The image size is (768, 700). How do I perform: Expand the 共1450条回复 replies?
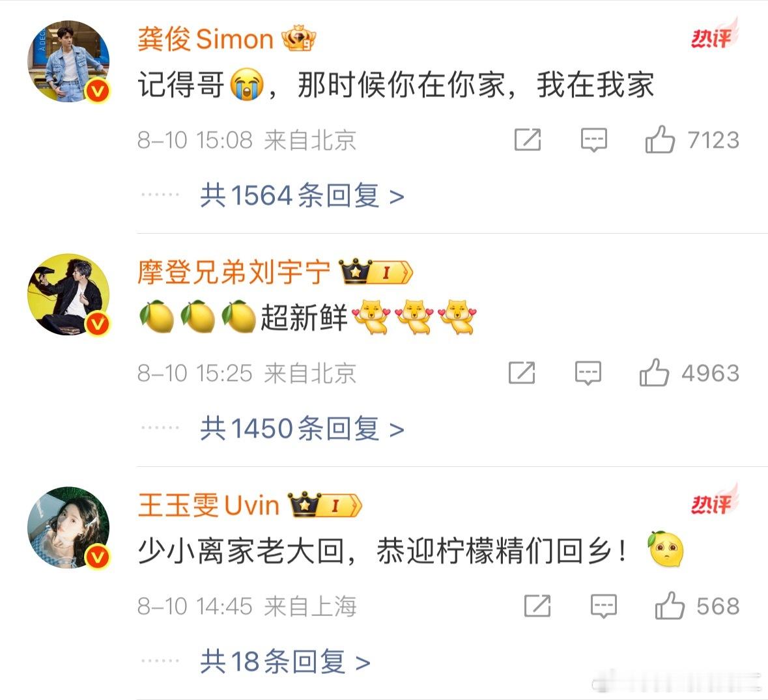pyautogui.click(x=302, y=429)
